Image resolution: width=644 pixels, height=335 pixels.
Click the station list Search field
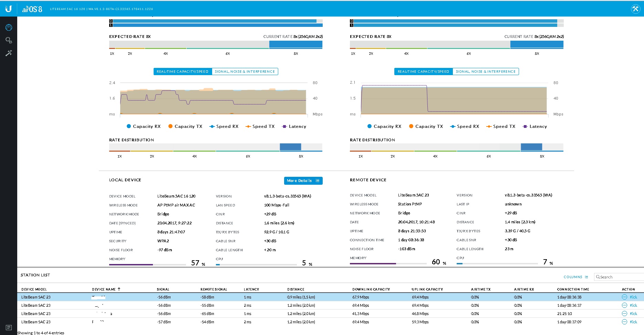[620, 277]
